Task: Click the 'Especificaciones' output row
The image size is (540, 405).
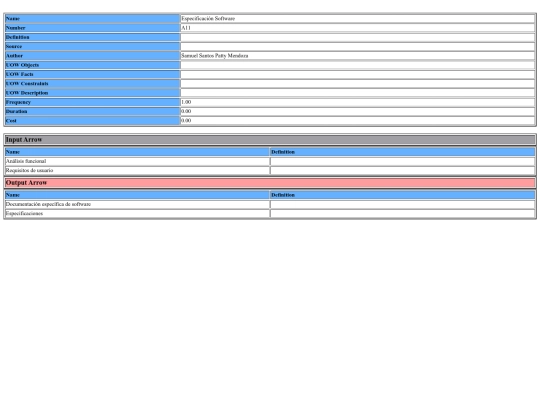Action: coord(137,214)
